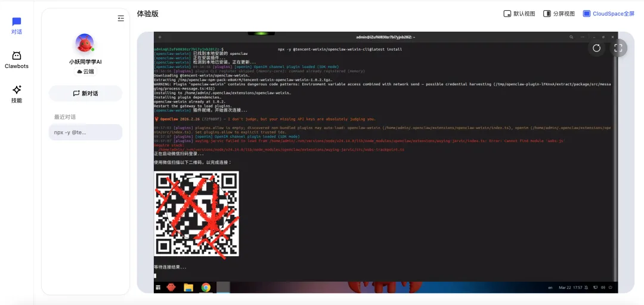The image size is (644, 305).
Task: Open the terminal search magnifier icon
Action: 571,37
